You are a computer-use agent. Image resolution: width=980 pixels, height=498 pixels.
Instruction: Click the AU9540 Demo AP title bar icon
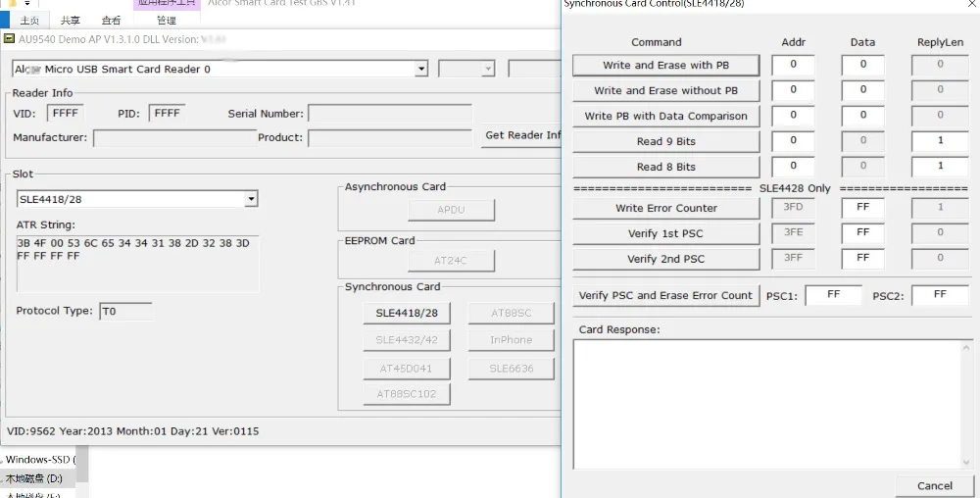tap(10, 39)
